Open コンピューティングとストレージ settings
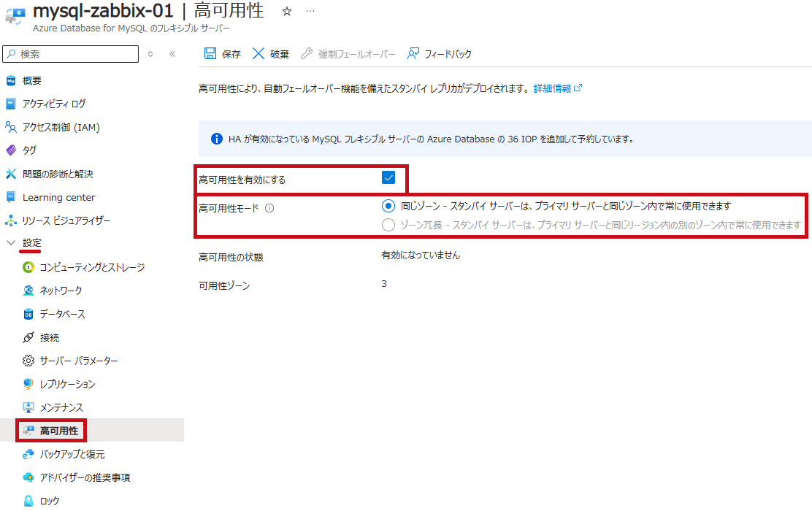 coord(92,267)
